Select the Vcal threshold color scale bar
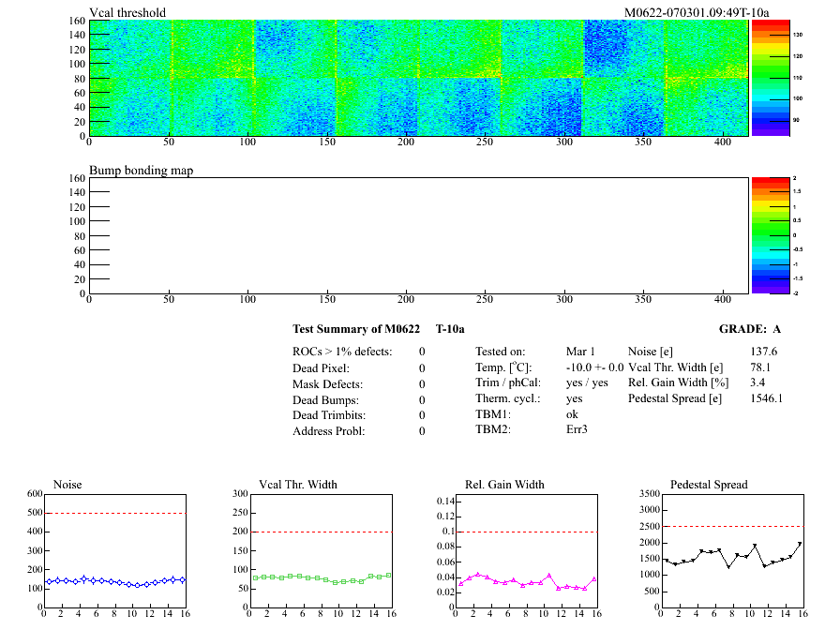 769,78
